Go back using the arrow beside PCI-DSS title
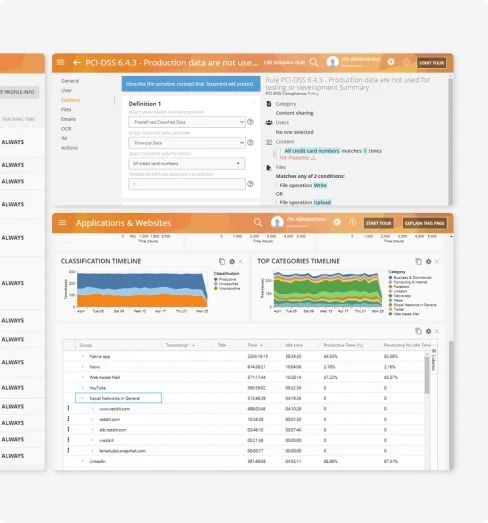Viewport: 488px width, 523px height. 77,62
